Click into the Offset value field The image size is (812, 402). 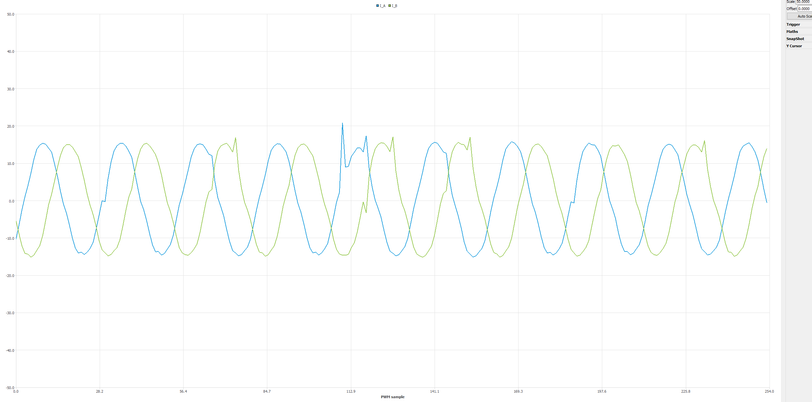(804, 9)
